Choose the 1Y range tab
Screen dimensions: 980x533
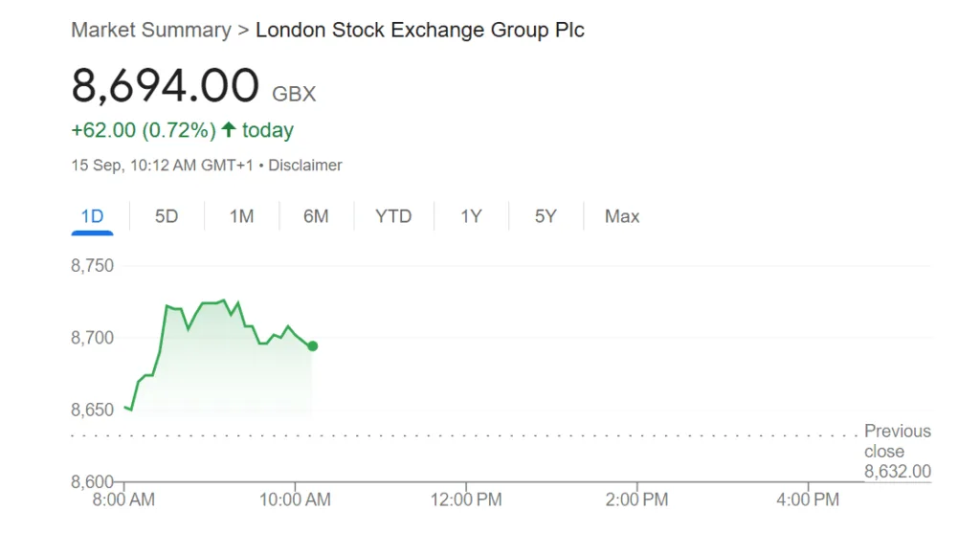click(471, 216)
